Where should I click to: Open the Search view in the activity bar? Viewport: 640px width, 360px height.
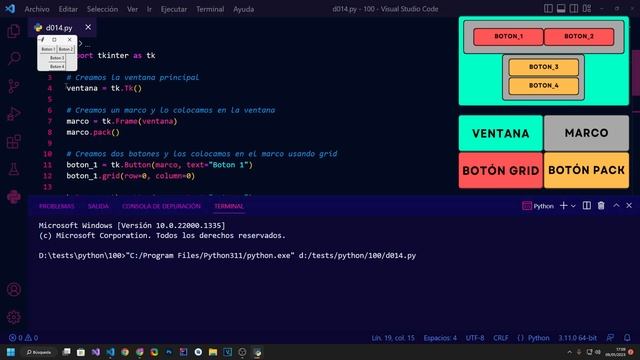point(13,58)
